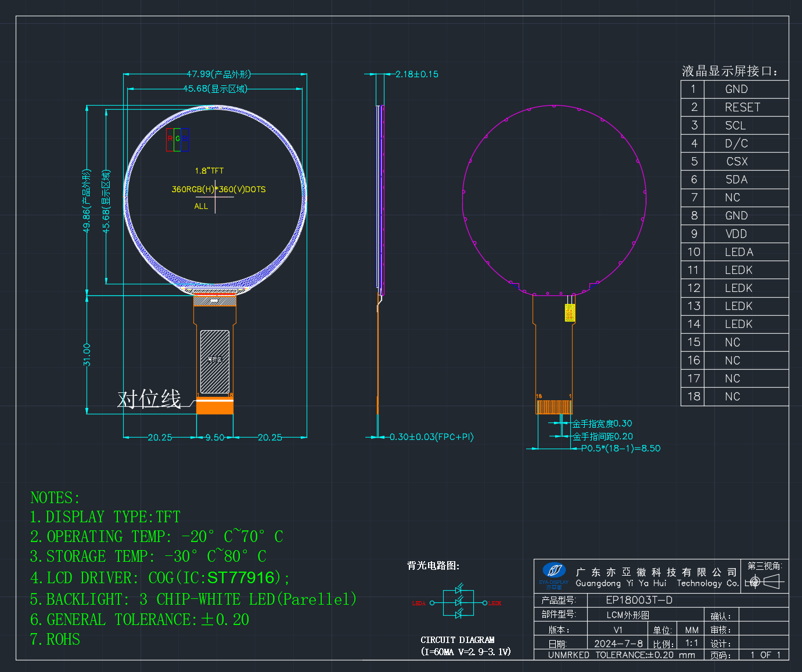Screen dimensions: 802x672
Task: Click the D/C pin name in table
Action: 736,143
